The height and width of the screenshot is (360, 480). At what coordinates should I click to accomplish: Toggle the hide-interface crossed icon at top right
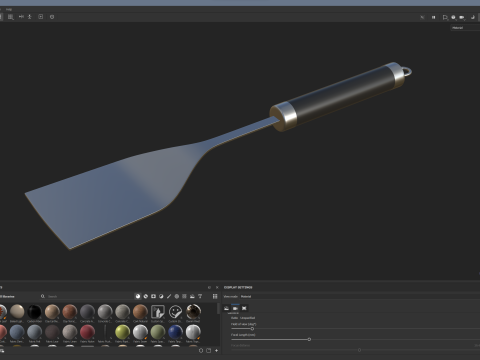(422, 17)
